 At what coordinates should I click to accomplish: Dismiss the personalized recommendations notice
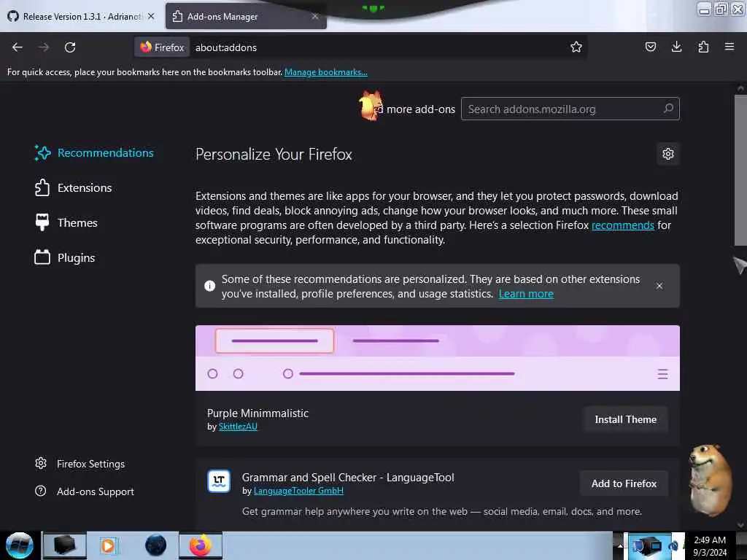pos(659,286)
